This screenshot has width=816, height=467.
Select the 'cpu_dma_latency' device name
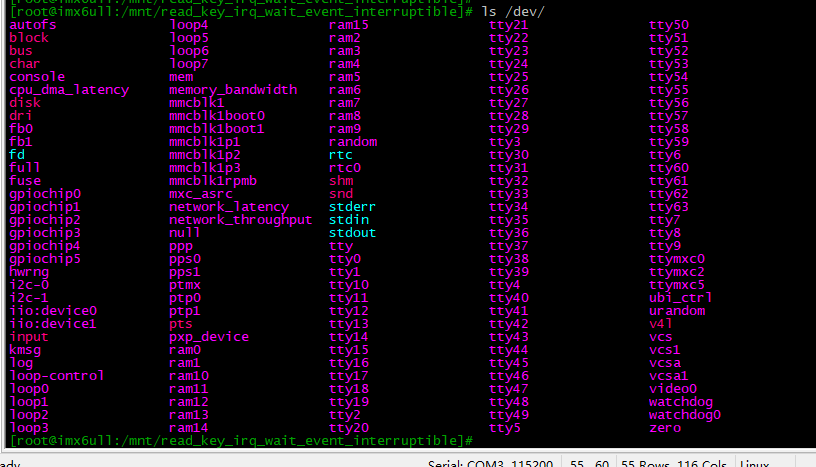69,90
